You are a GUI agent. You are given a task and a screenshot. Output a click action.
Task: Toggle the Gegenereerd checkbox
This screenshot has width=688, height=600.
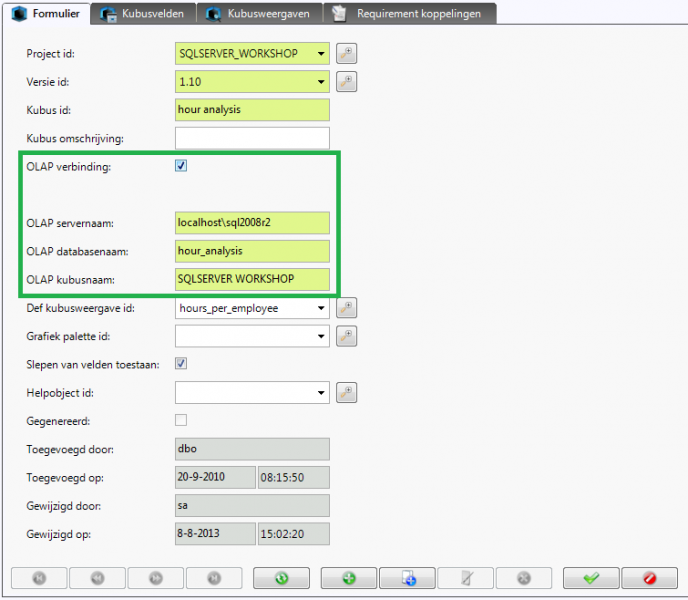181,420
